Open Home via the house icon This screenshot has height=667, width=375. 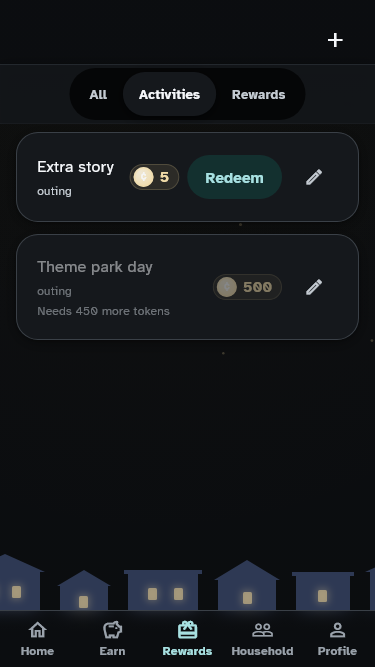pos(37,630)
